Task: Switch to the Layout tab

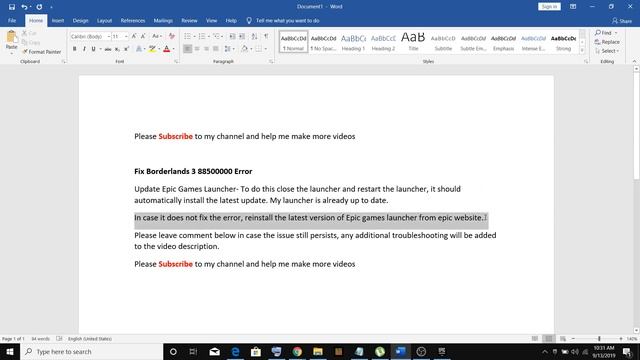Action: coord(104,20)
